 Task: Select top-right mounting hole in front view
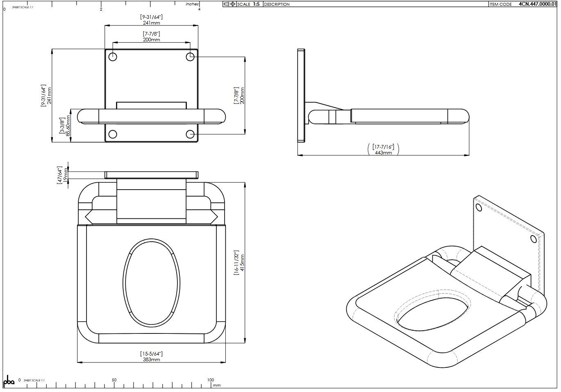[x=190, y=57]
